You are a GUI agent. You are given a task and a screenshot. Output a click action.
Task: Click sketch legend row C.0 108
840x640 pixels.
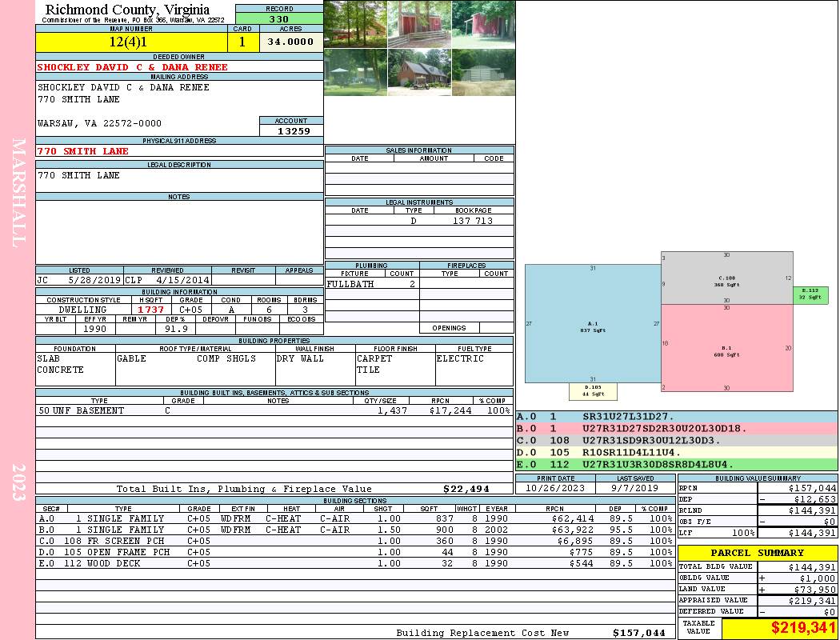(x=677, y=440)
